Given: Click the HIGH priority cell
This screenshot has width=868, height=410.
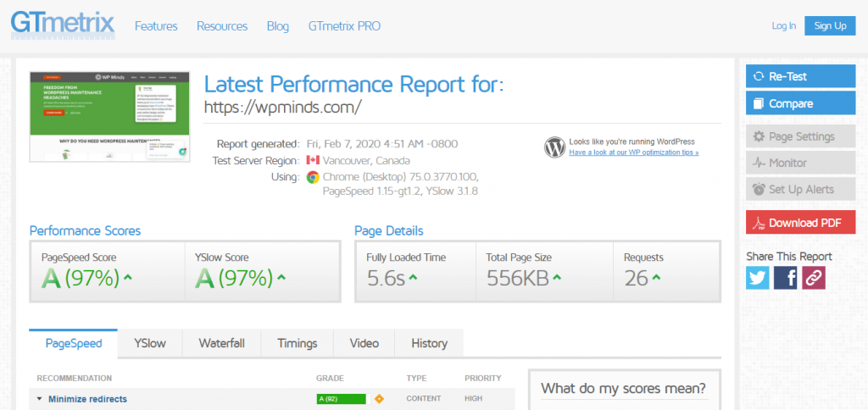Looking at the screenshot, I should pyautogui.click(x=473, y=398).
